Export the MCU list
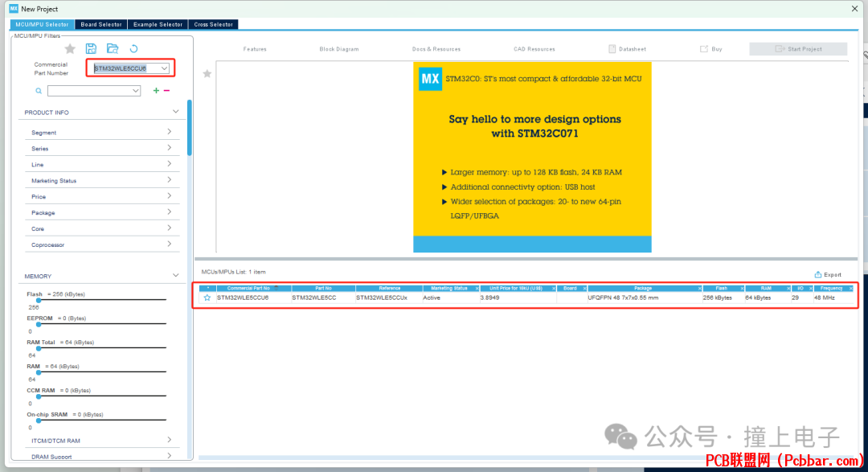Viewport: 868px width, 472px height. point(828,275)
